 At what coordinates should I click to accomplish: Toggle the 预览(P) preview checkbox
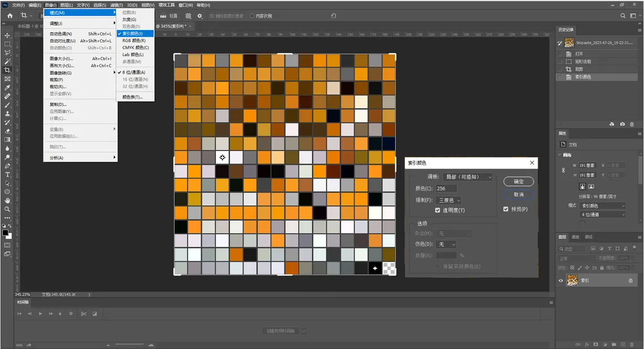click(x=506, y=209)
